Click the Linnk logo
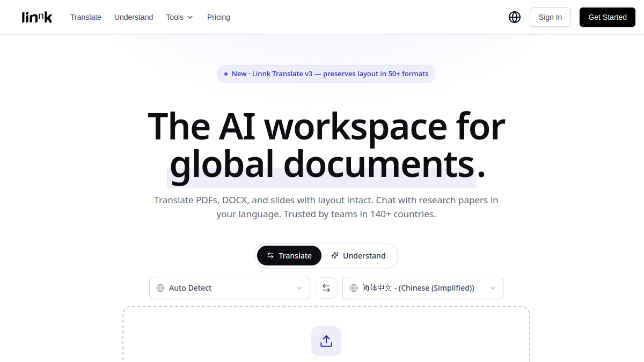 [37, 17]
